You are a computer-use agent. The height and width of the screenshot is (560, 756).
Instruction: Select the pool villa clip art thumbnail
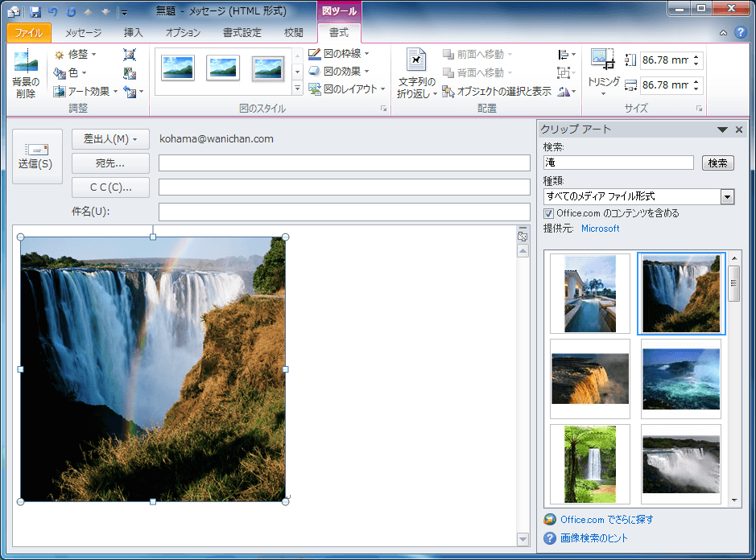pyautogui.click(x=590, y=294)
